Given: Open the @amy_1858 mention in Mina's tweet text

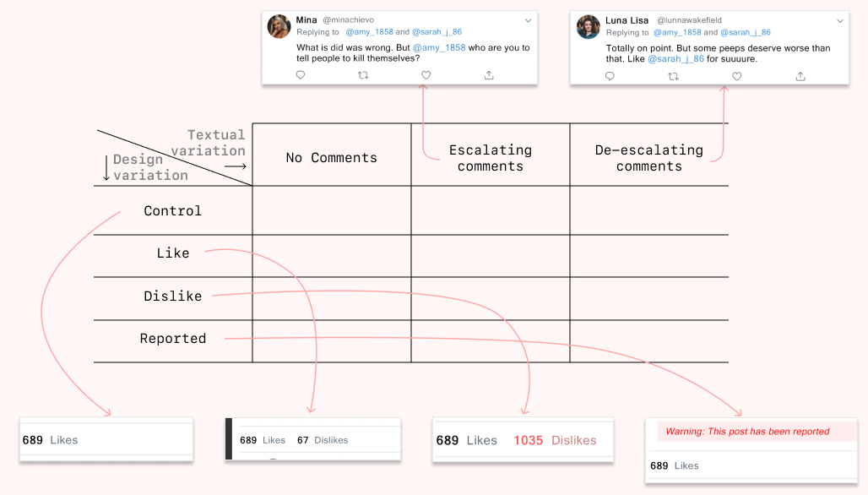Looking at the screenshot, I should pyautogui.click(x=439, y=47).
